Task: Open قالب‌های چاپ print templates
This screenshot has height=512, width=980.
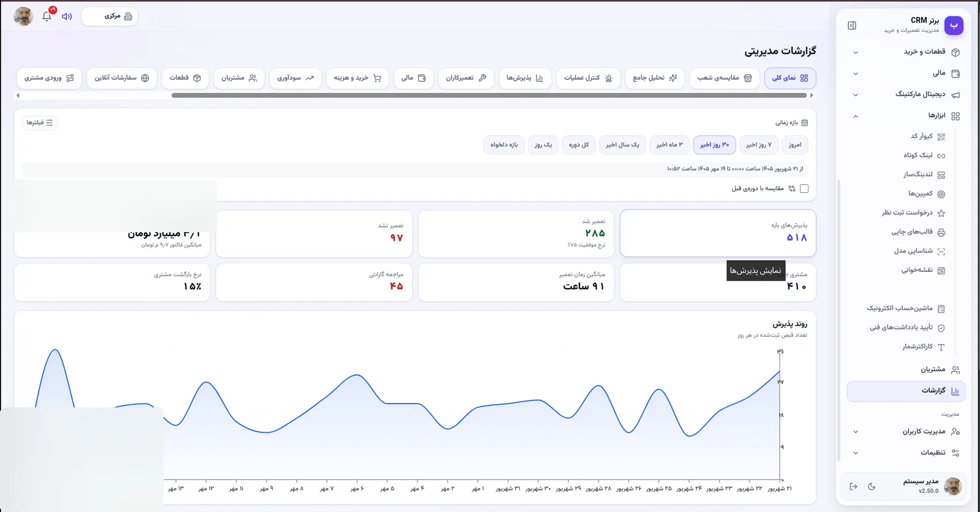Action: pos(918,232)
